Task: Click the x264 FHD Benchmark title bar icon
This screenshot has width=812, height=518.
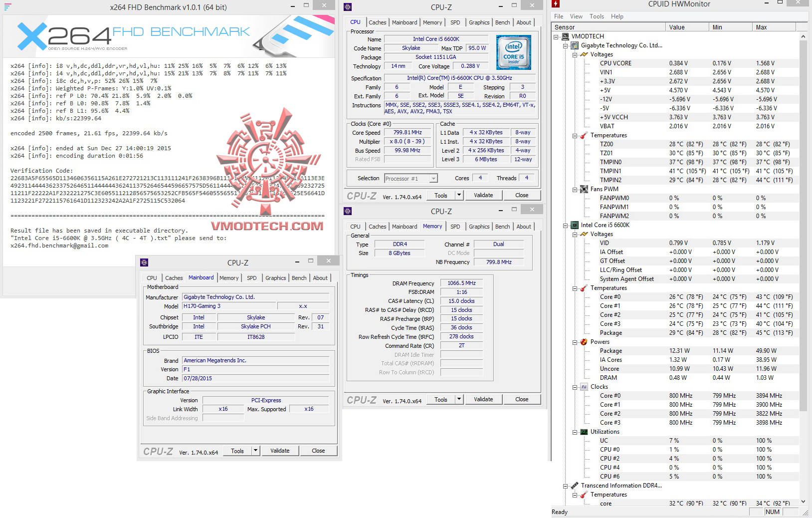Action: 7,6
